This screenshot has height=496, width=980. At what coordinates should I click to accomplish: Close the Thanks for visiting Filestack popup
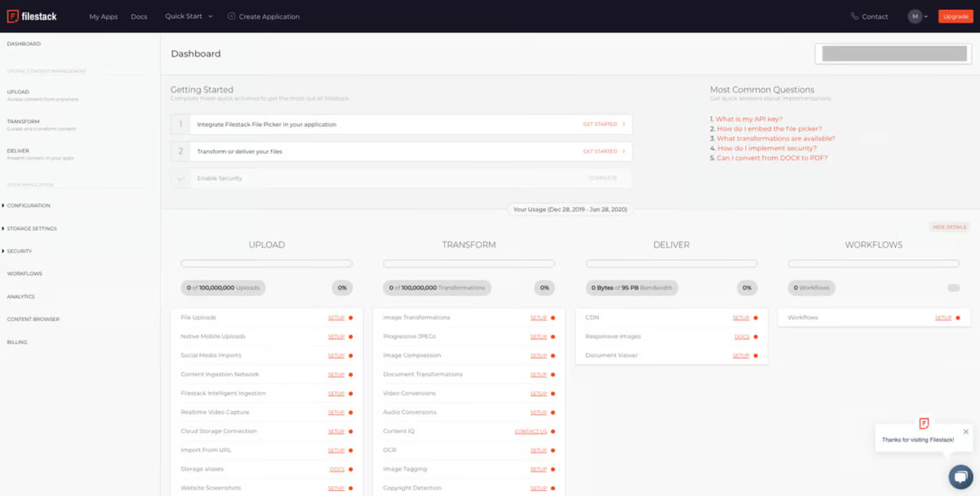click(966, 432)
